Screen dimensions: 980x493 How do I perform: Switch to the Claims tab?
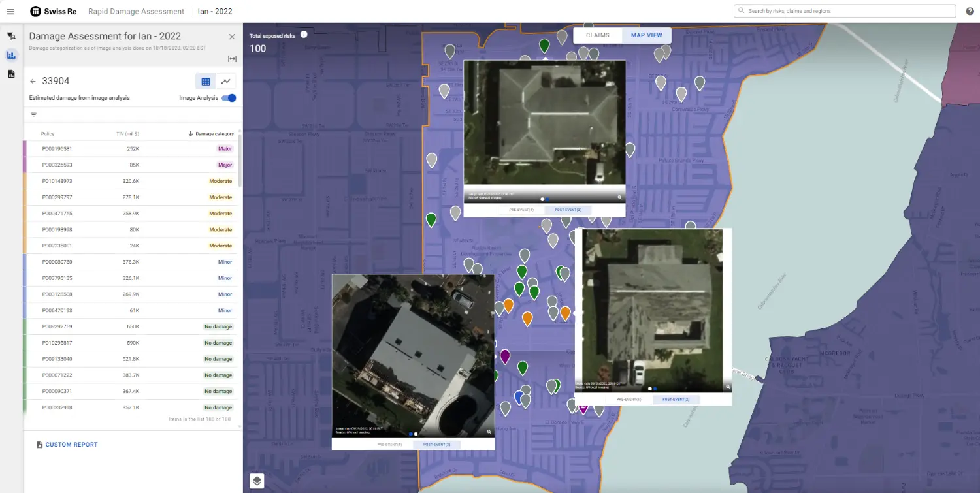point(597,35)
